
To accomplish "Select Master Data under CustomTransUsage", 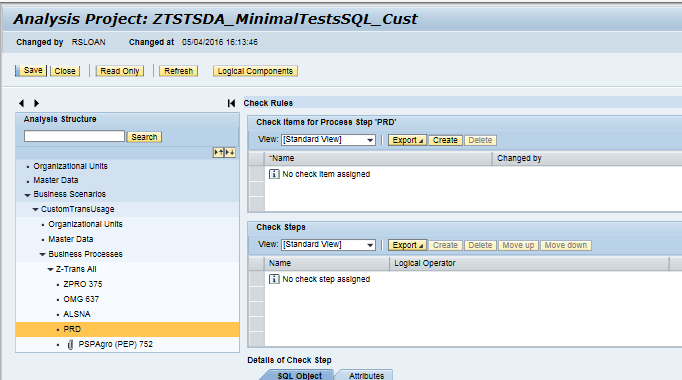I will 70,239.
